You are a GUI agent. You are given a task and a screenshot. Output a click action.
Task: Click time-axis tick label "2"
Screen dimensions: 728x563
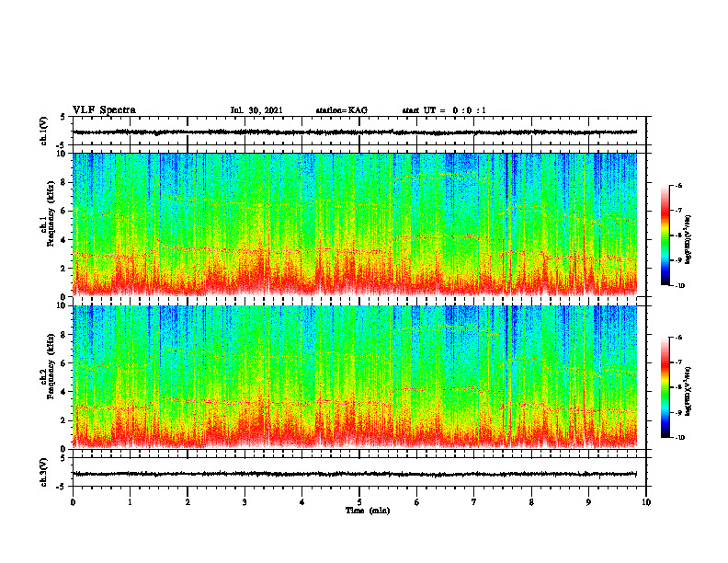point(188,502)
